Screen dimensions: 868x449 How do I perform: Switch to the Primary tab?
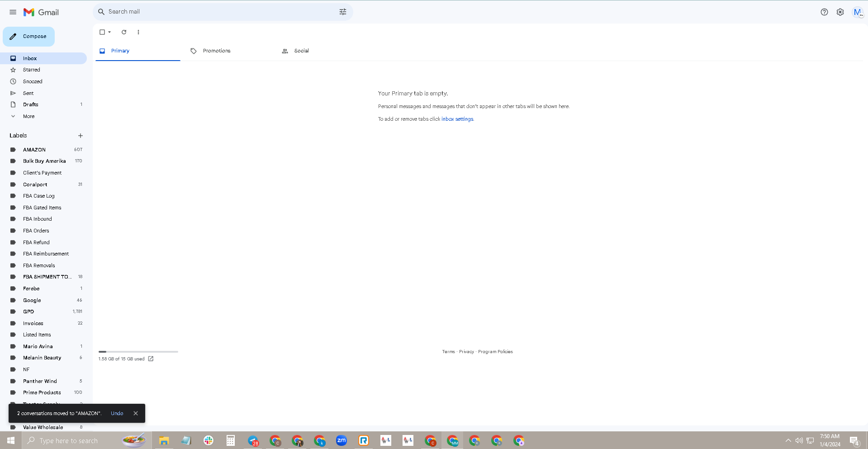tap(138, 51)
